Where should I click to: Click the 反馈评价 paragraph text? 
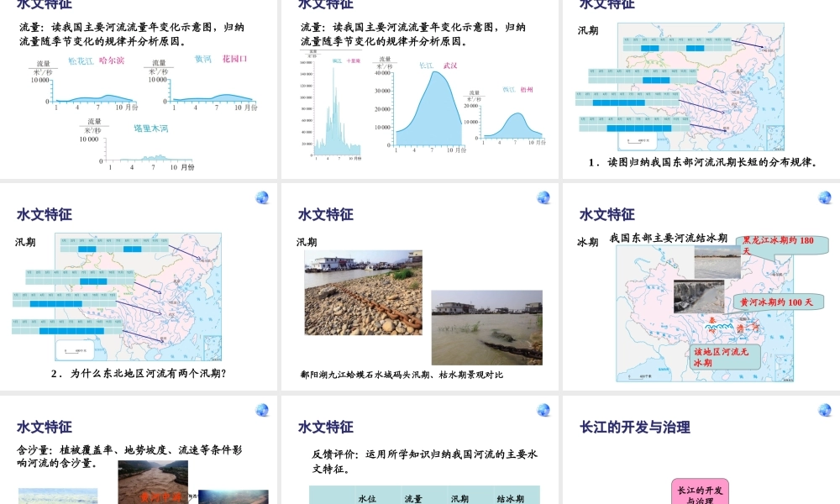[424, 461]
